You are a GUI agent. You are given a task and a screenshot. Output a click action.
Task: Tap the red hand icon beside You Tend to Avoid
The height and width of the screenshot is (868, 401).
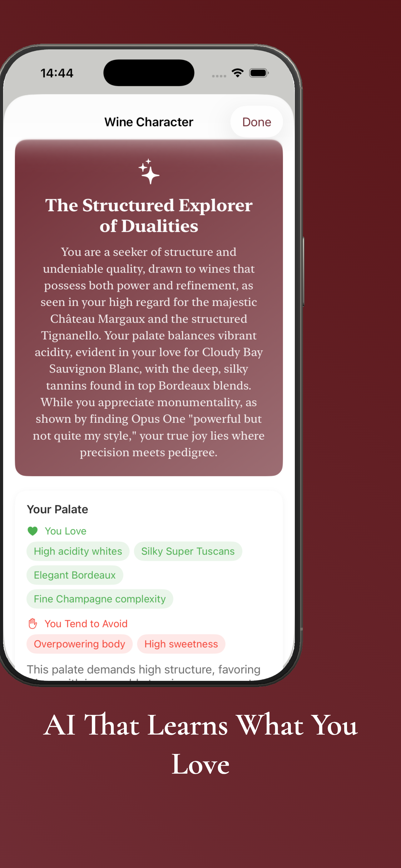(33, 623)
